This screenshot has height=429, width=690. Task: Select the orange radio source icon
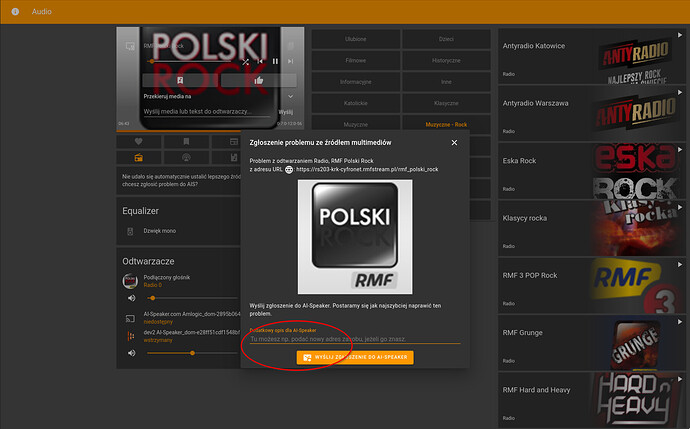pos(139,158)
